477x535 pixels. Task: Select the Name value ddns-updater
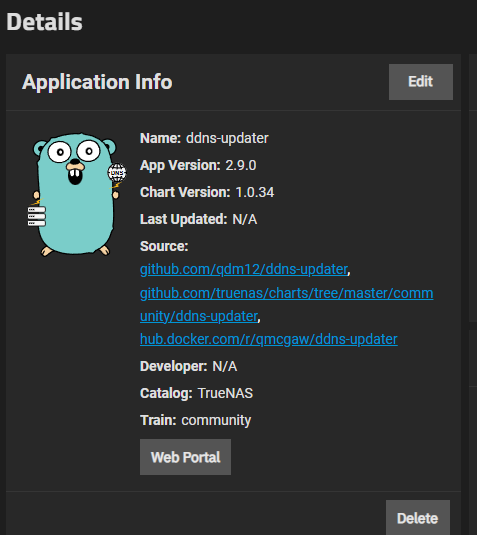(x=227, y=138)
